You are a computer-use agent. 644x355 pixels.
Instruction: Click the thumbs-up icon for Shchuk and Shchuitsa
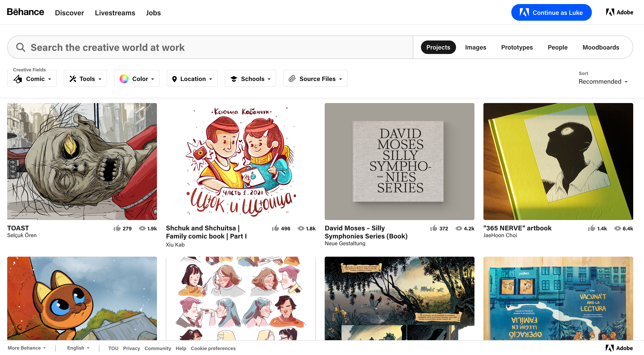(275, 228)
